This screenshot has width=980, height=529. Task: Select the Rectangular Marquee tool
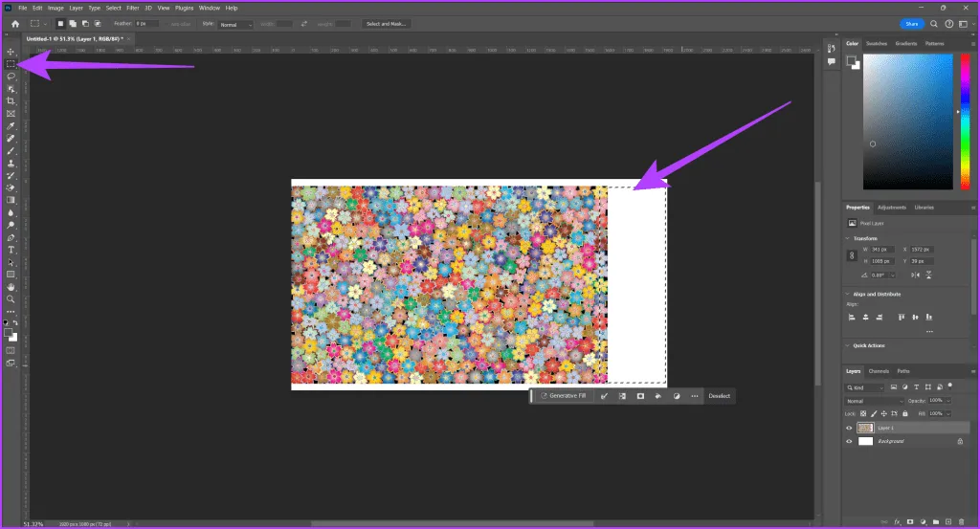coord(11,63)
